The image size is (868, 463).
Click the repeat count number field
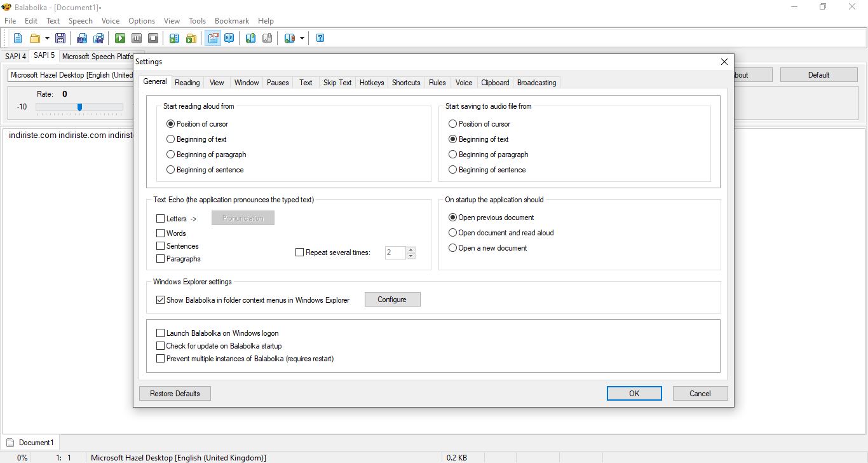[x=395, y=253]
